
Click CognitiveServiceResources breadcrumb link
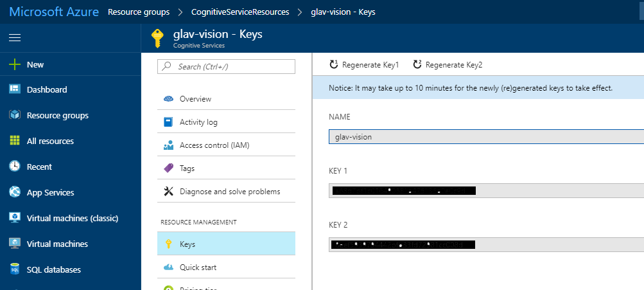pos(240,12)
